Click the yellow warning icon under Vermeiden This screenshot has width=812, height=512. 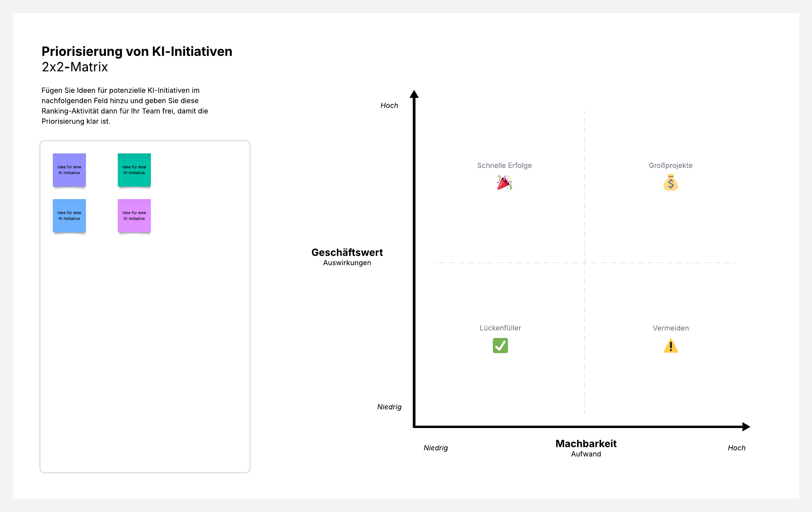tap(671, 346)
